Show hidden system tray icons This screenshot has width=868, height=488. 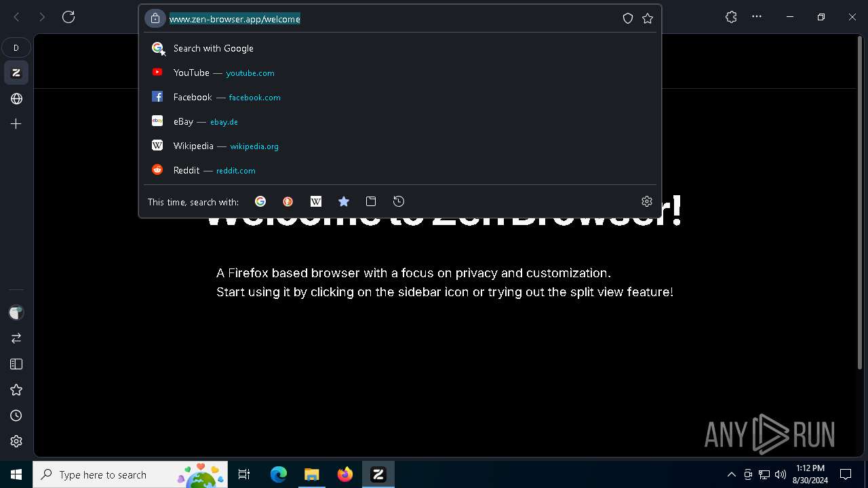[731, 474]
